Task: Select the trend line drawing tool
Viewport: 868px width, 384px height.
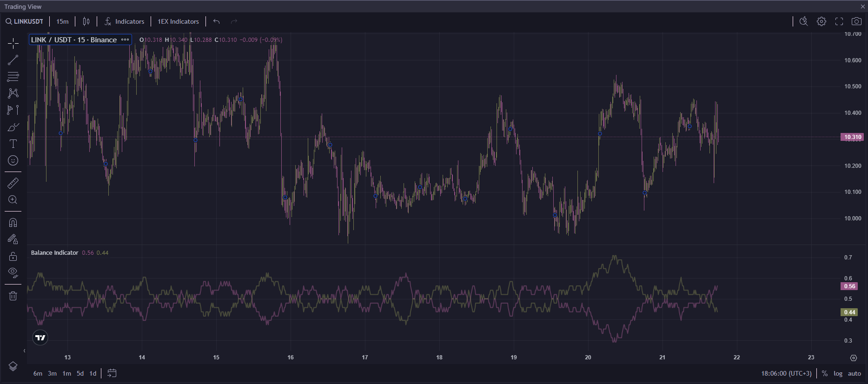Action: point(13,60)
